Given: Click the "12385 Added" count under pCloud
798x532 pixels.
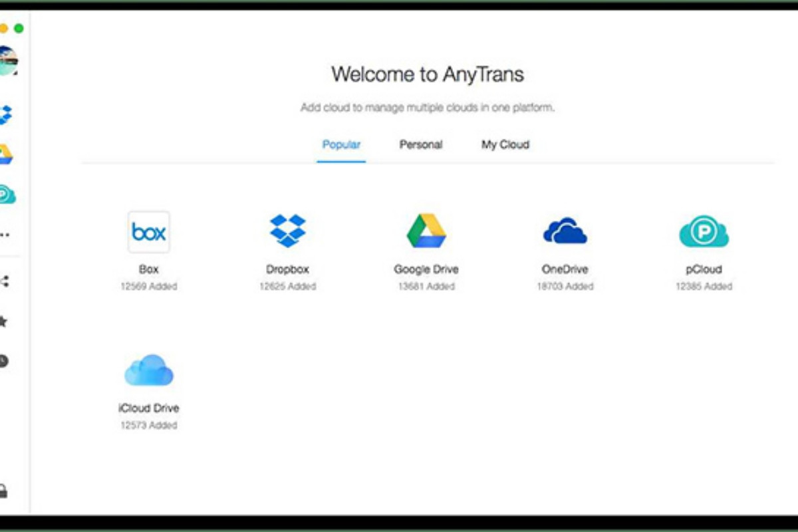Looking at the screenshot, I should (x=704, y=287).
